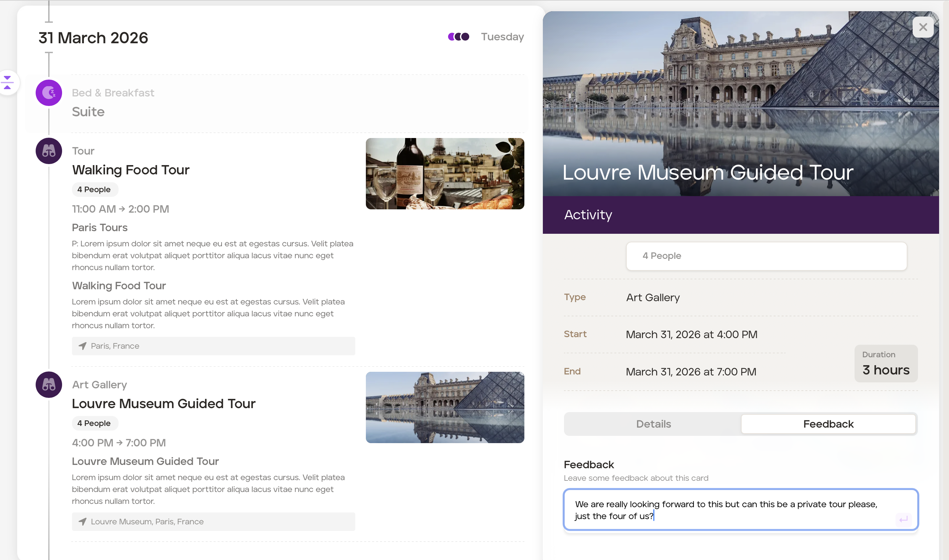
Task: Click the Louvre tour binoculars timeline icon
Action: pyautogui.click(x=49, y=385)
